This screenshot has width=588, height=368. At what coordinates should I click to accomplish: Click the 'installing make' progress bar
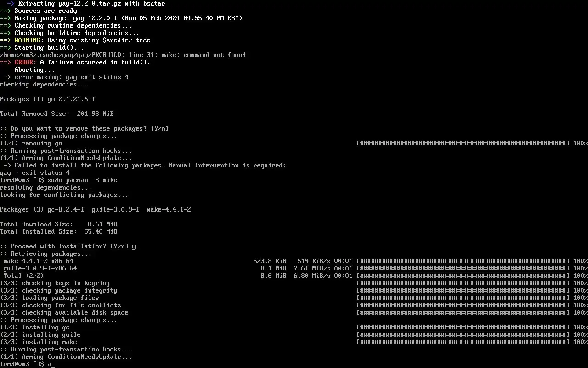463,342
